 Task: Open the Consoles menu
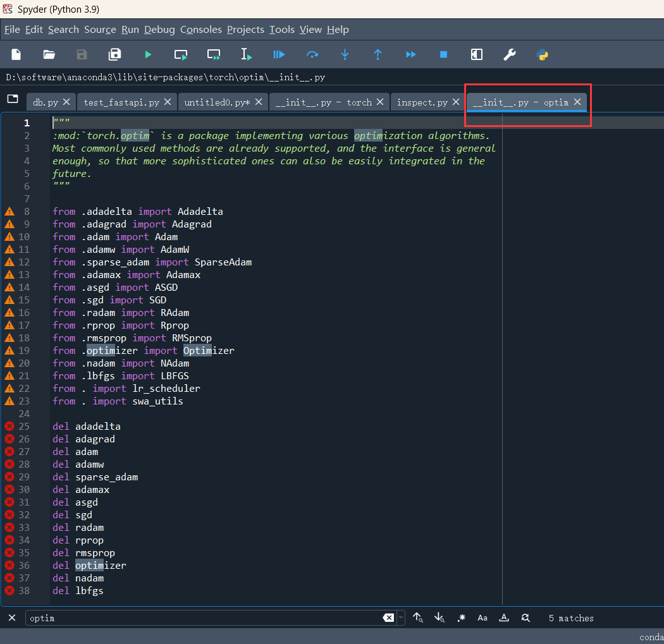[x=200, y=30]
